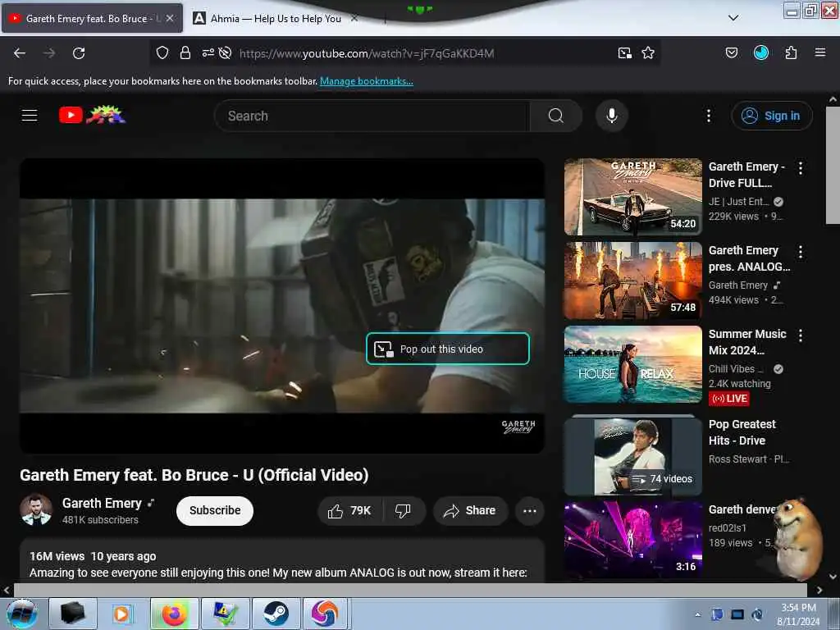This screenshot has height=630, width=840.
Task: Click the Subscribe button
Action: (x=215, y=510)
